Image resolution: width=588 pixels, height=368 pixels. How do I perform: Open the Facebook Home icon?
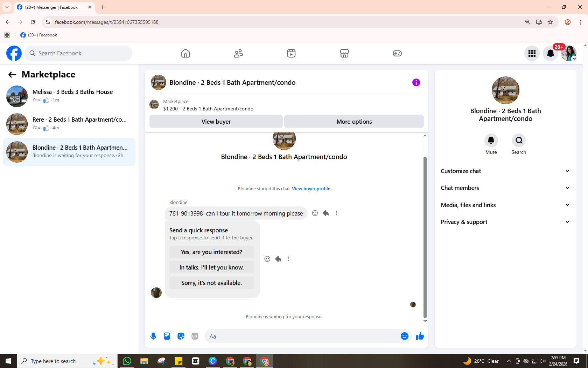(185, 53)
